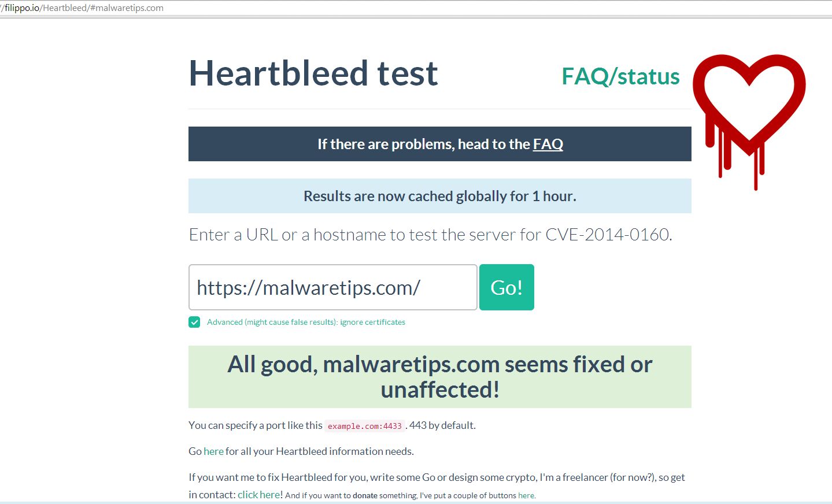Screen dimensions: 832x504
Task: Click the "Heartbleed test" page heading
Action: point(313,73)
